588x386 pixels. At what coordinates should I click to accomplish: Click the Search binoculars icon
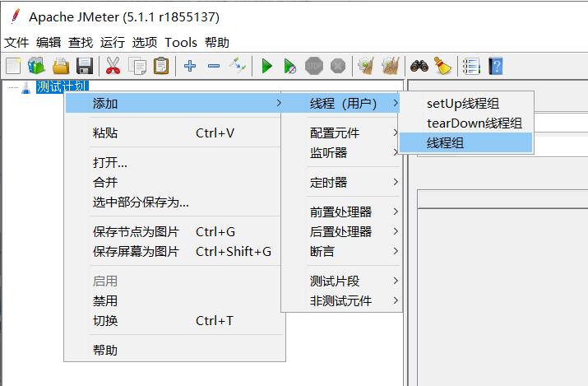tap(419, 67)
